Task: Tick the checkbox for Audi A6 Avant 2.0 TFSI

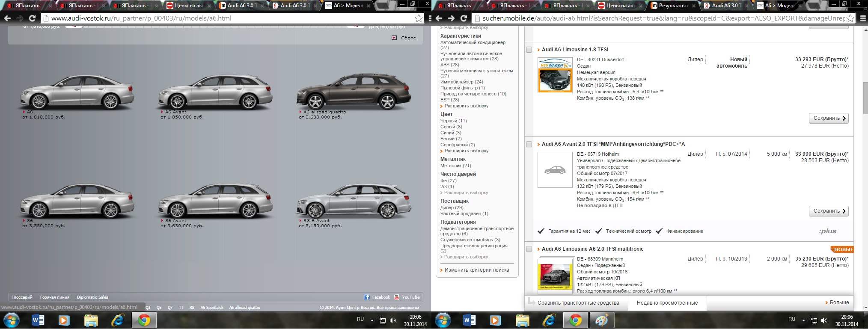Action: click(529, 144)
